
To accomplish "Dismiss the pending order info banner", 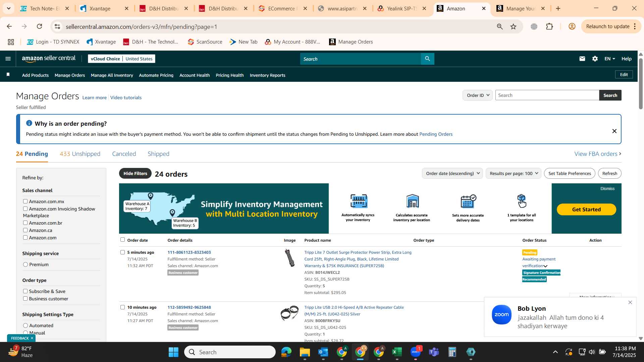I will (614, 131).
